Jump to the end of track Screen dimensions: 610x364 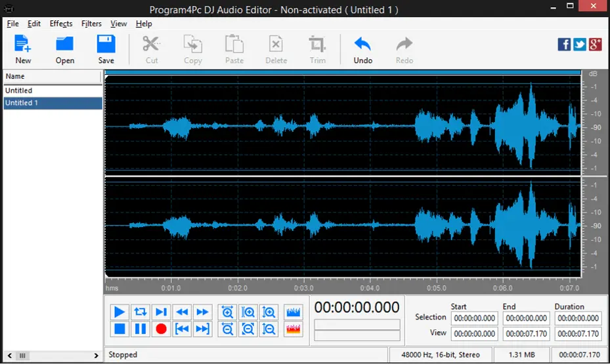tap(202, 329)
